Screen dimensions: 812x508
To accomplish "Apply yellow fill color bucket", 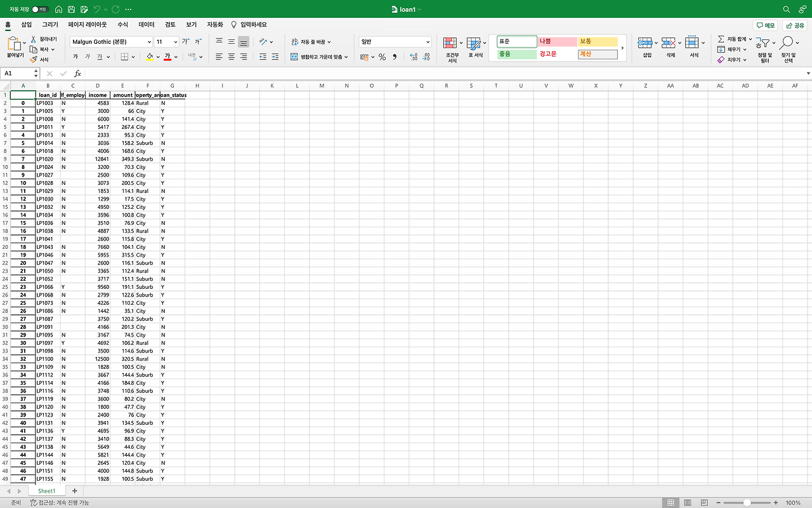I will click(x=150, y=57).
